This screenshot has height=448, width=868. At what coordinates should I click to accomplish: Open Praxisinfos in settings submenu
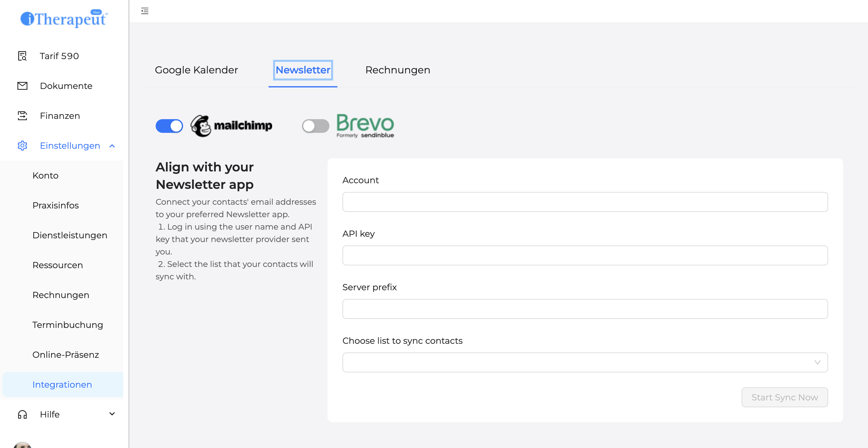56,205
